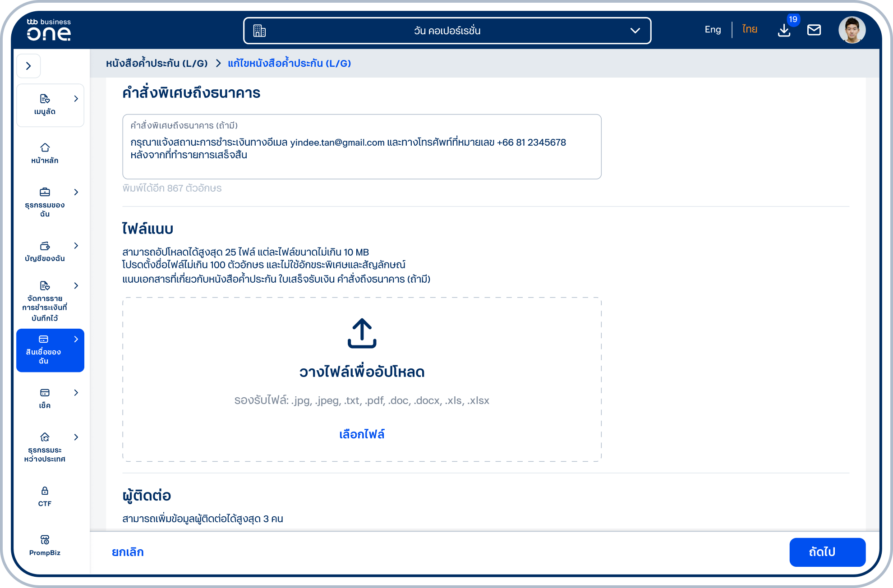Expand the เมนูลัด submenu chevron
The width and height of the screenshot is (893, 588).
click(x=76, y=99)
